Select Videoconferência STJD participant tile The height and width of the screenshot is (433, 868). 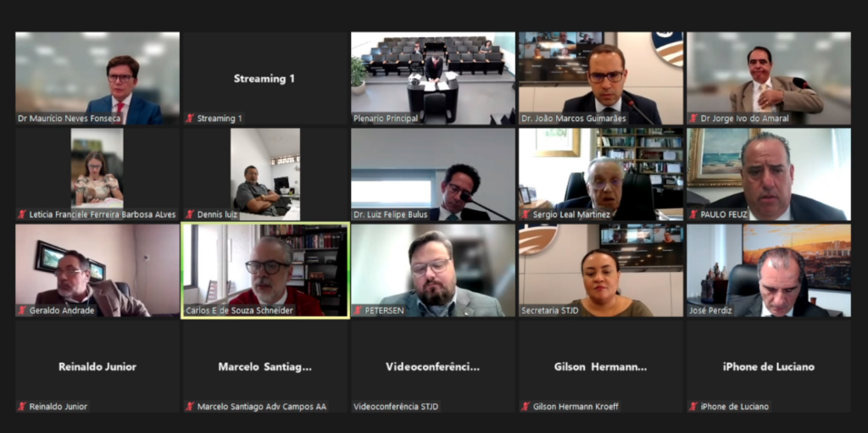point(433,366)
